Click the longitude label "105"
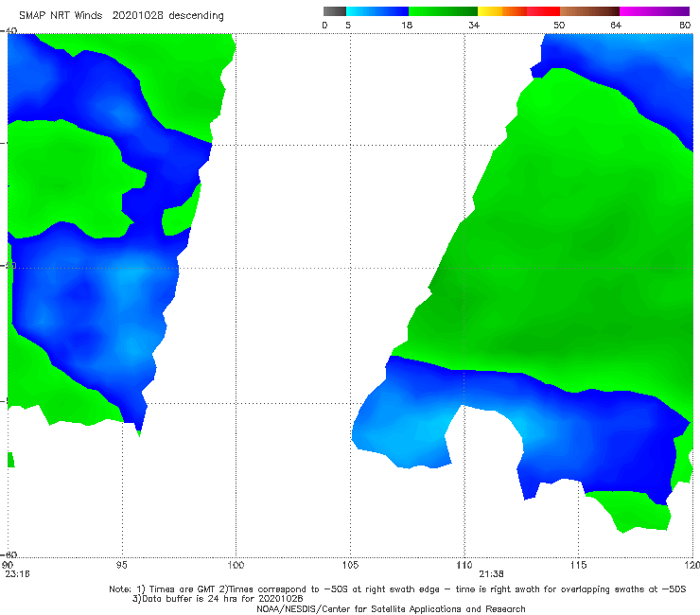 350,565
